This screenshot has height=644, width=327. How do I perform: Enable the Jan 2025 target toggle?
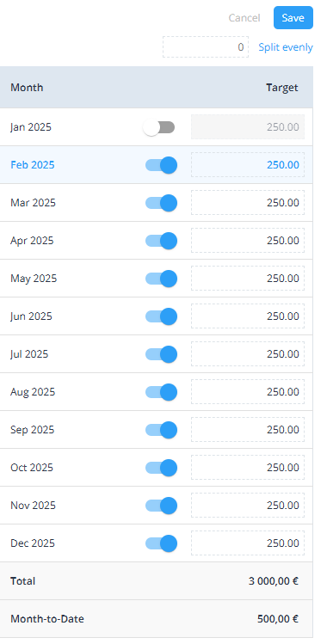click(x=159, y=127)
